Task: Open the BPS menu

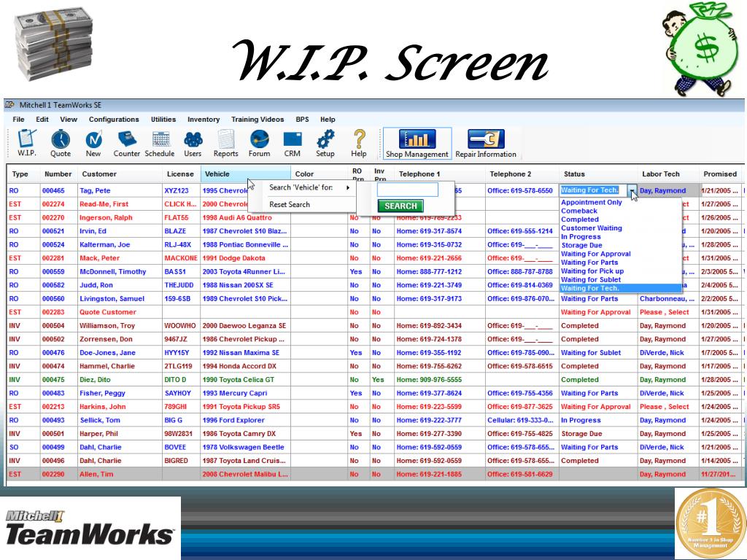Action: coord(302,119)
